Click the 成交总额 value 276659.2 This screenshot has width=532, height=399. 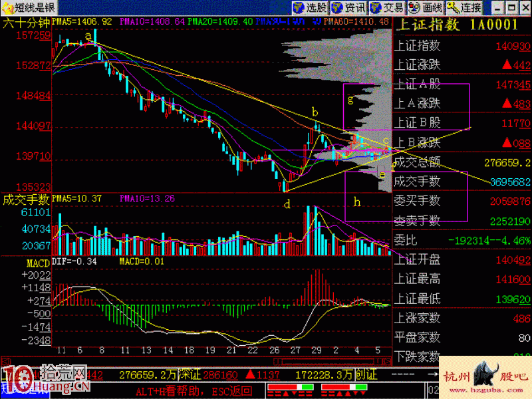pyautogui.click(x=507, y=163)
